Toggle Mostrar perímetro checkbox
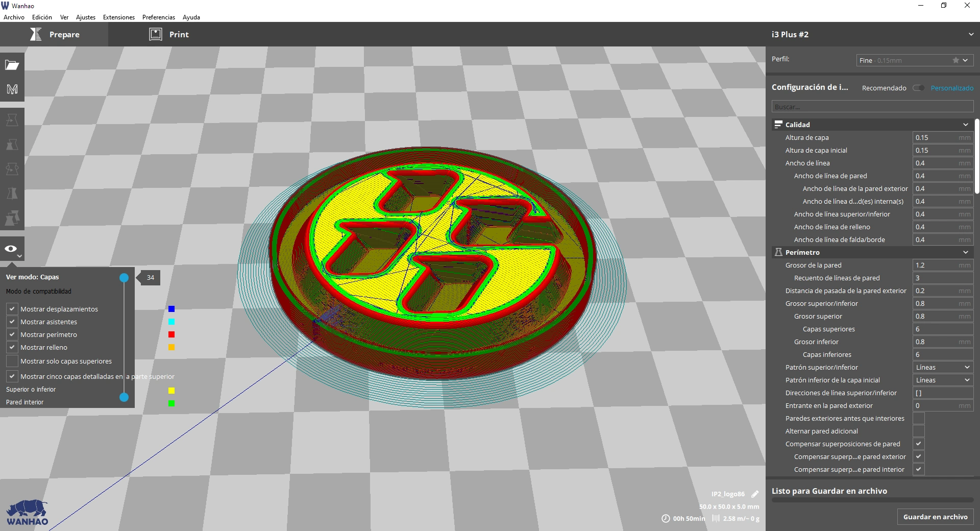 coord(12,334)
